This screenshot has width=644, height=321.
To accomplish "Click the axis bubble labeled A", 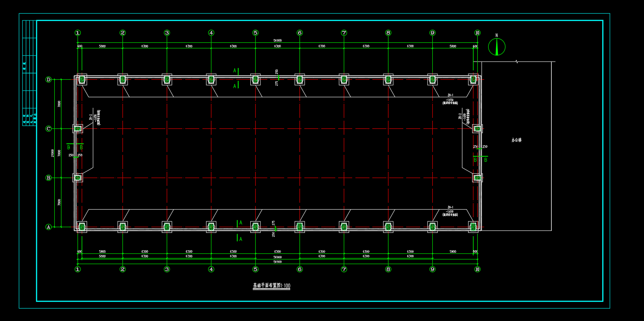I will tap(49, 227).
